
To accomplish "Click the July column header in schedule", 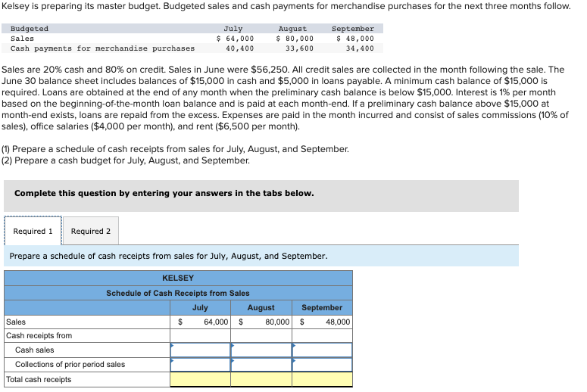I will tap(200, 307).
